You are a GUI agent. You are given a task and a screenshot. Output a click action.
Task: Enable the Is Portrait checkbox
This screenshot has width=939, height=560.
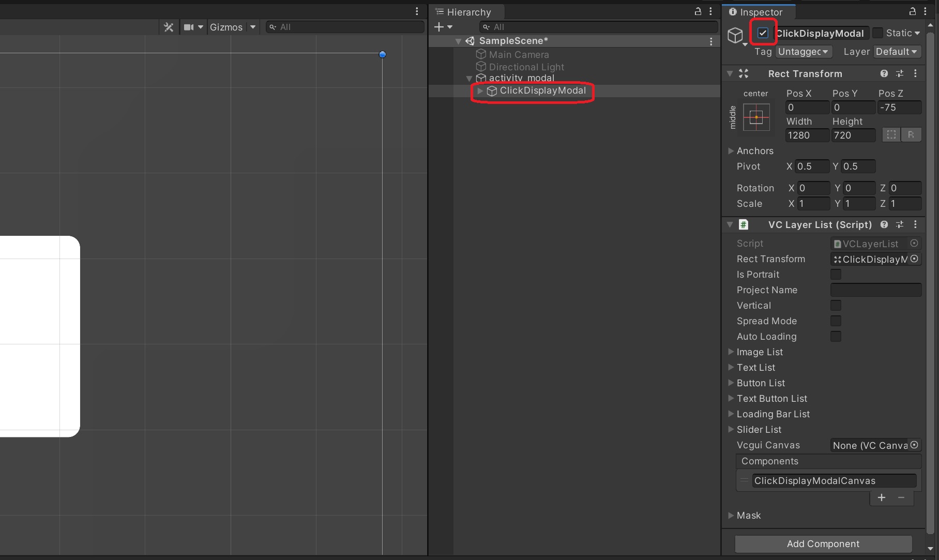pos(836,275)
